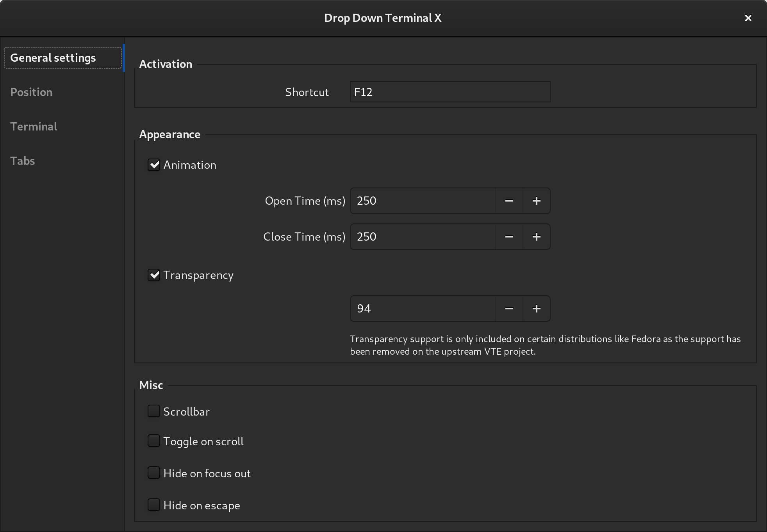
Task: Decrease Close Time with minus button
Action: (509, 237)
